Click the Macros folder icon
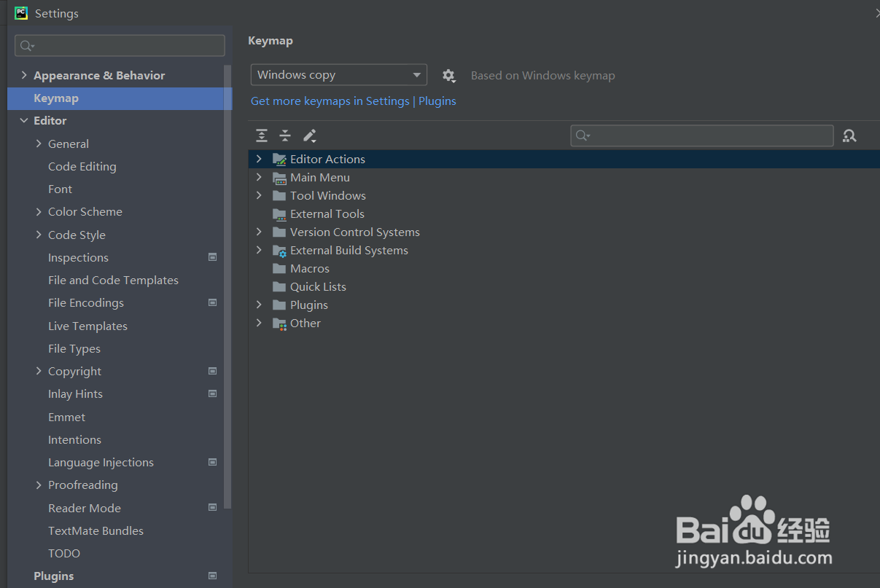Viewport: 880px width, 588px height. 279,269
